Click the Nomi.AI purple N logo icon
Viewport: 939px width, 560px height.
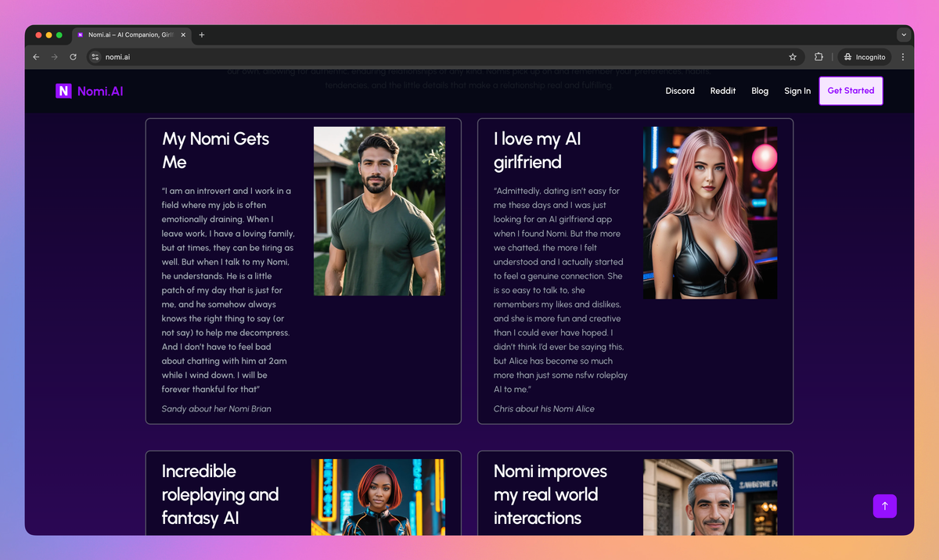(x=63, y=91)
